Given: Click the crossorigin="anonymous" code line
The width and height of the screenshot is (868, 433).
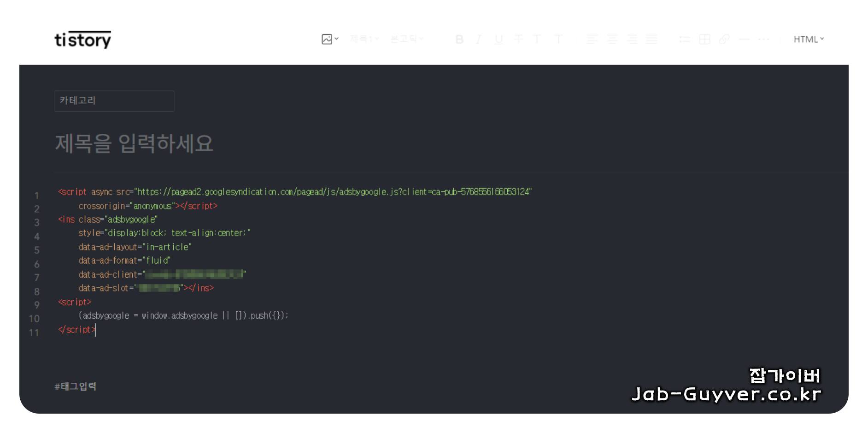Looking at the screenshot, I should pyautogui.click(x=147, y=206).
